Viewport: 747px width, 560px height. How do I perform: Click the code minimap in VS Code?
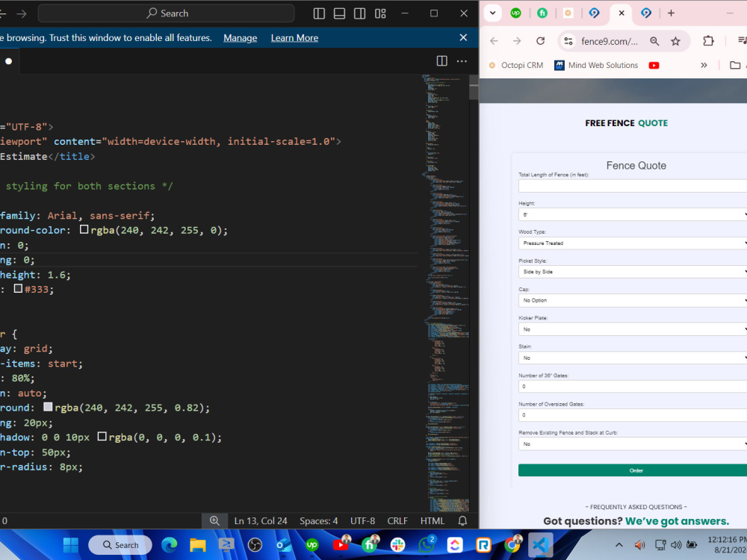pyautogui.click(x=445, y=293)
